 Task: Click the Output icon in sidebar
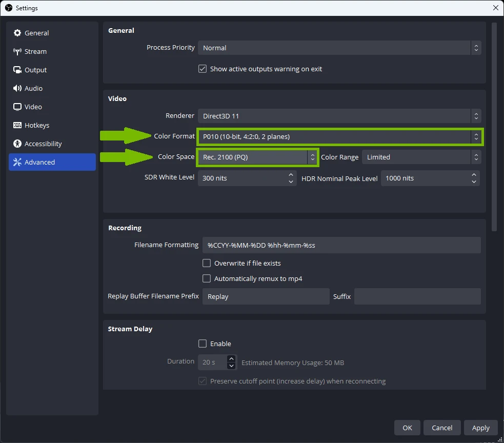click(17, 70)
